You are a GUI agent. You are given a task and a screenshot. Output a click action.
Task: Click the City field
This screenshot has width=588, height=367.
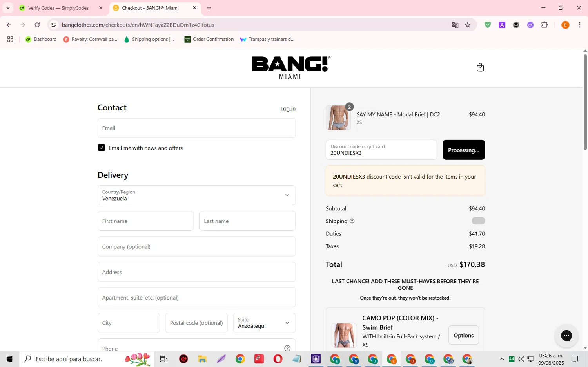pyautogui.click(x=129, y=323)
